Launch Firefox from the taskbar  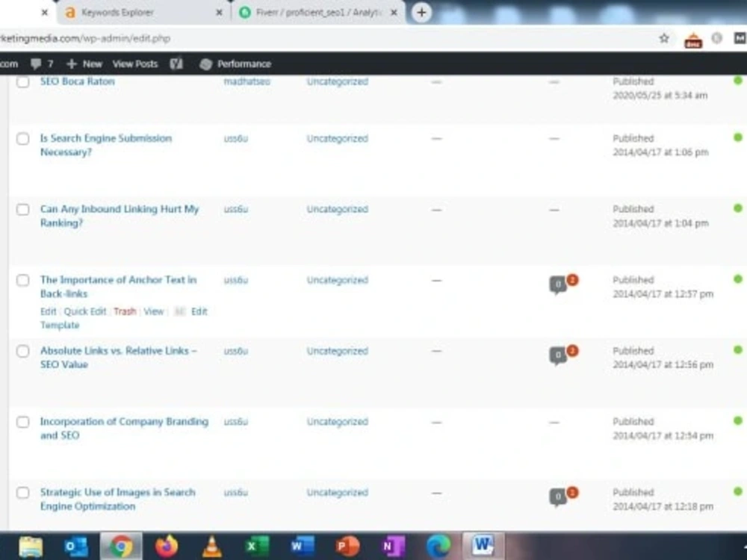[167, 547]
